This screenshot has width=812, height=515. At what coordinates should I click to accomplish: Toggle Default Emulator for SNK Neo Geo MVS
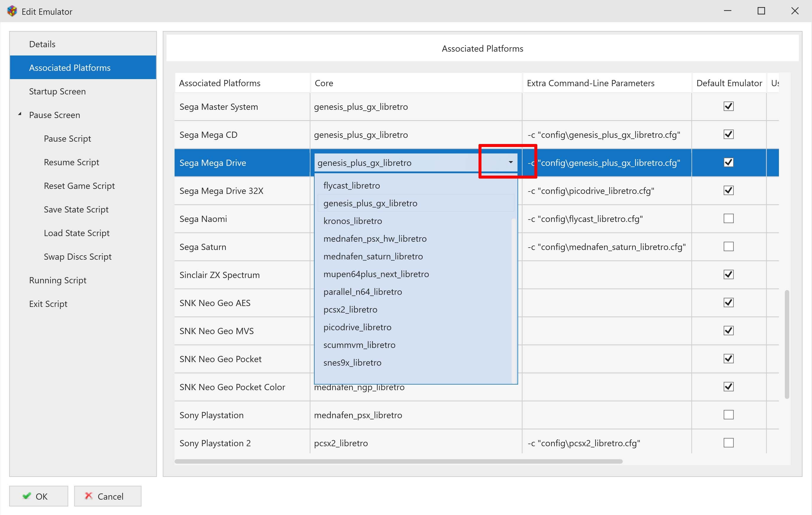point(728,331)
